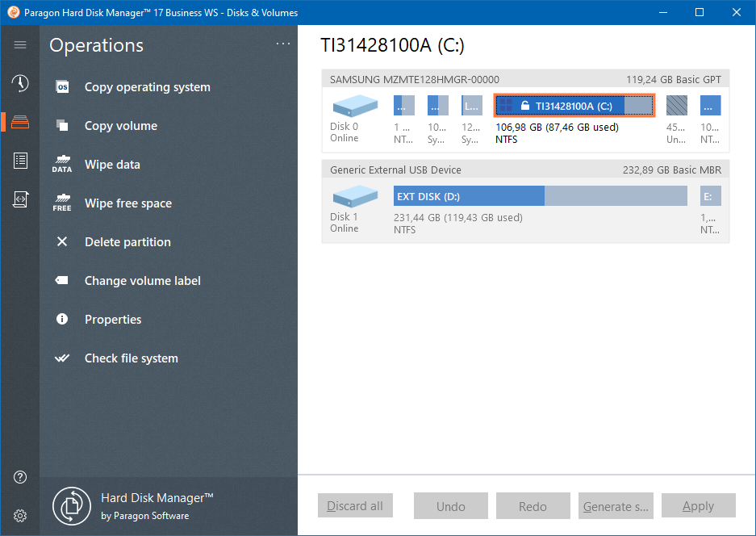This screenshot has height=536, width=756.
Task: Click the TI31428100A (C:) page heading
Action: (392, 45)
